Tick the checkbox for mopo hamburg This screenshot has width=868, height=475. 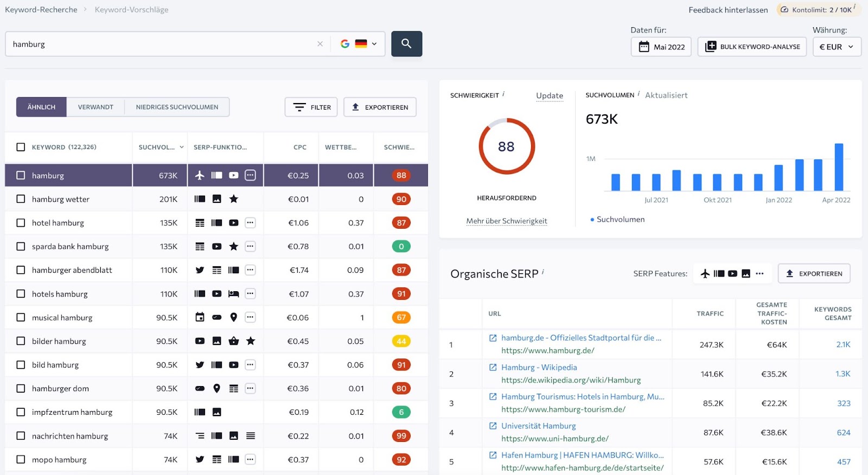pos(21,459)
